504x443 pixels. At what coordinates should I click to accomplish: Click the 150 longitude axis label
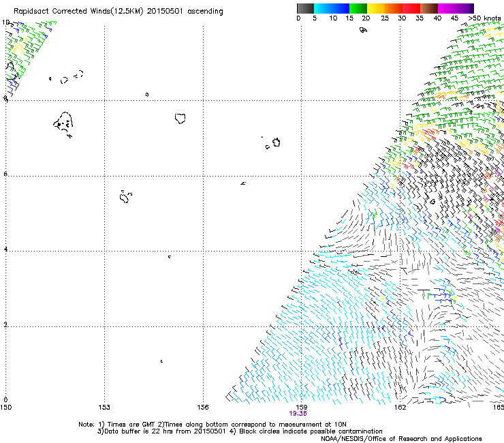[5, 408]
